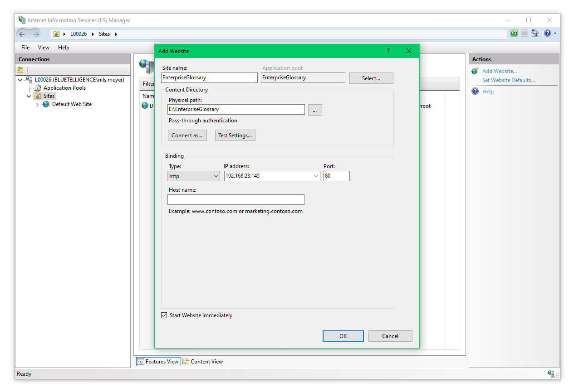Click the home icon in toolbar
The image size is (574, 392).
point(535,33)
